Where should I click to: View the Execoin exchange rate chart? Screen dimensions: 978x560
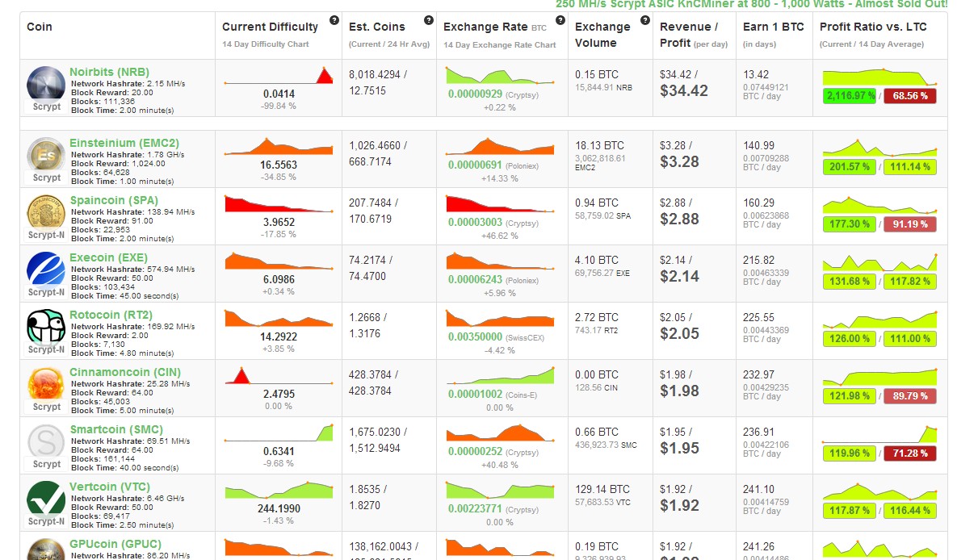(501, 261)
